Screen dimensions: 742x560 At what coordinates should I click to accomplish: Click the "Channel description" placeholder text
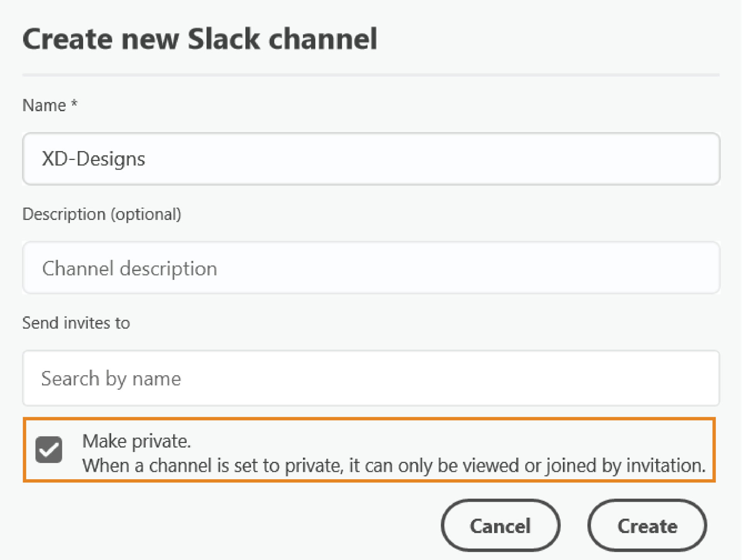click(x=129, y=268)
